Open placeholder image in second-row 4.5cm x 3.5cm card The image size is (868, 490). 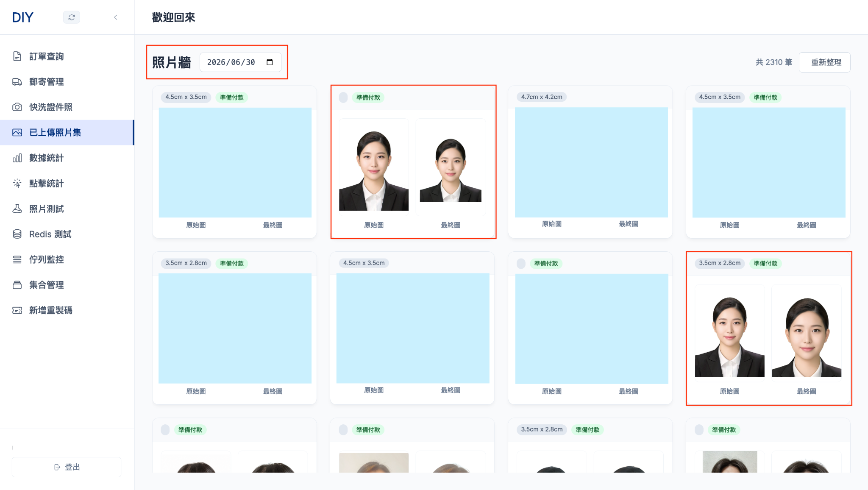click(413, 329)
